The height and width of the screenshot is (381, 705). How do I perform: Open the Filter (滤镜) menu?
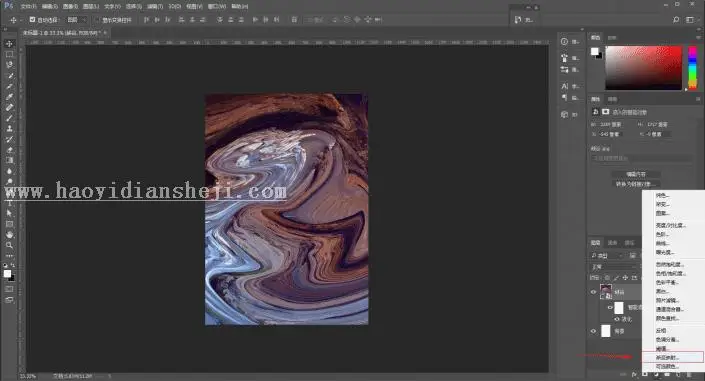click(155, 6)
